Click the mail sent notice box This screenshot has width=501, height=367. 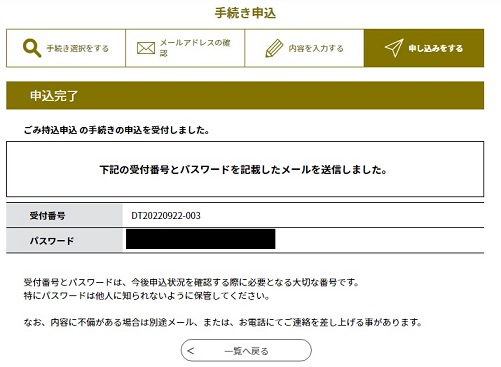(x=245, y=169)
